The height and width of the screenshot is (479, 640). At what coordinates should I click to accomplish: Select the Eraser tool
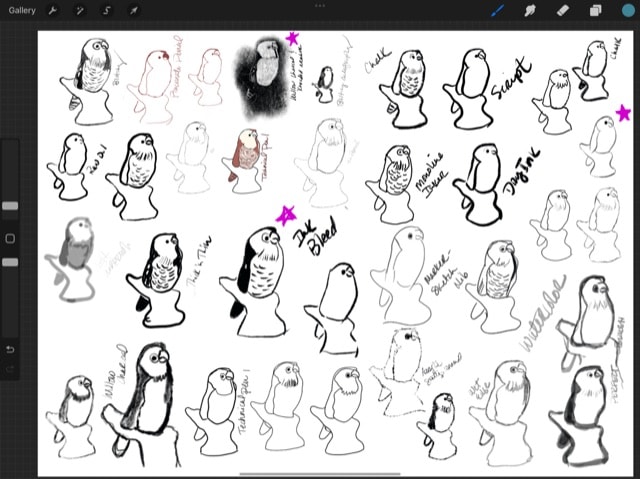pos(563,10)
